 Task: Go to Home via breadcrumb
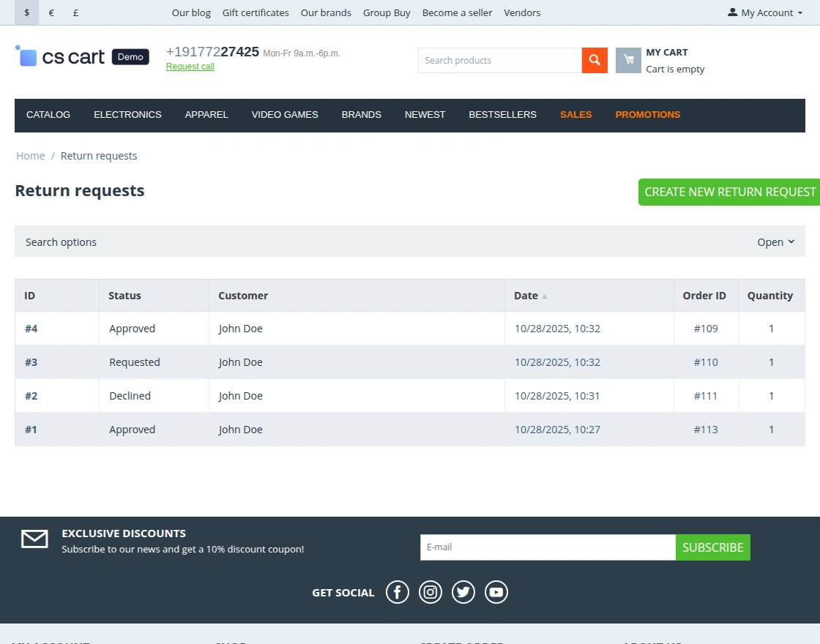pyautogui.click(x=30, y=156)
